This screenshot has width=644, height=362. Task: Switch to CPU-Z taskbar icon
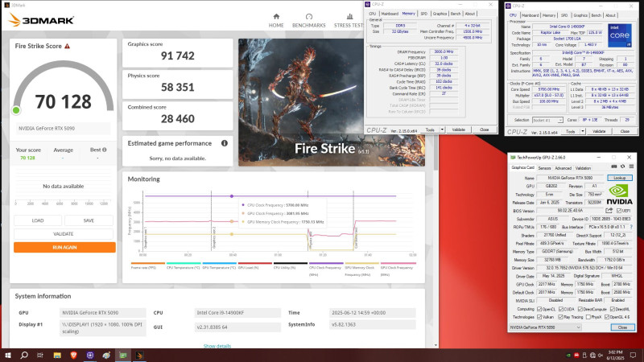click(90, 355)
